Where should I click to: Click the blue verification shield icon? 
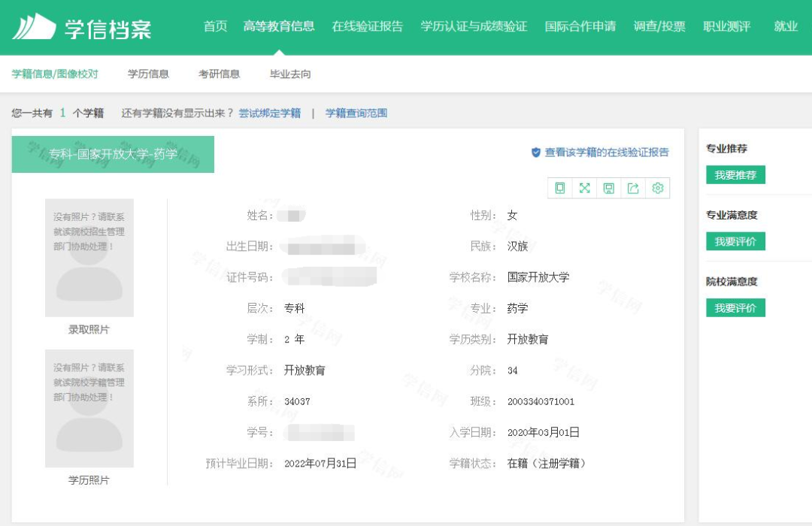click(534, 152)
